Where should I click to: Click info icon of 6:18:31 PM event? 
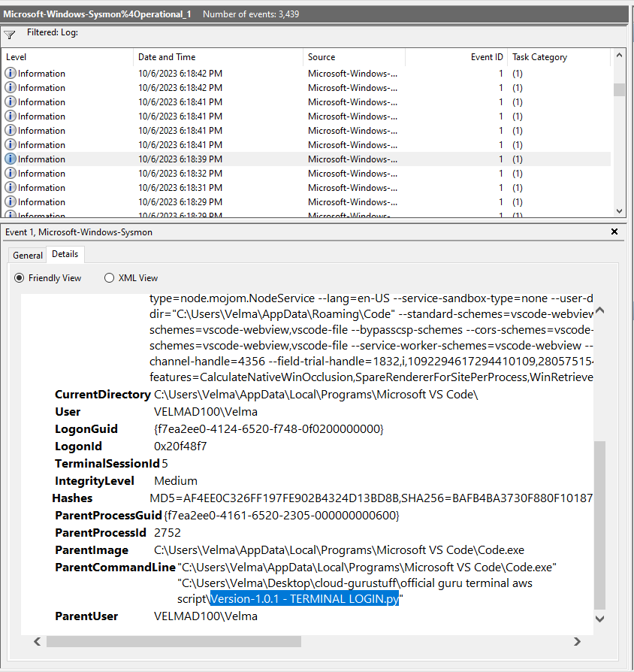[11, 187]
